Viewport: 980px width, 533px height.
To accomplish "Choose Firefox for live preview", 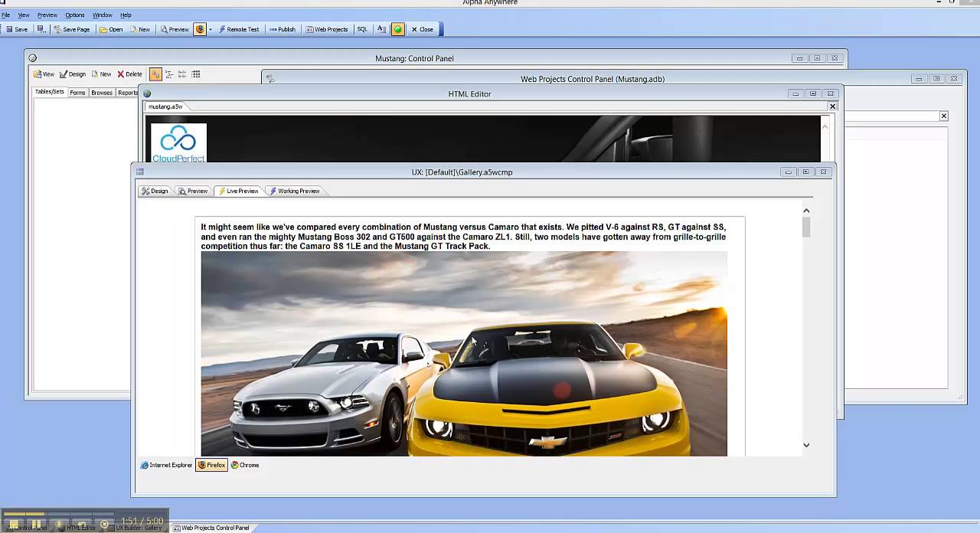I will click(x=211, y=465).
